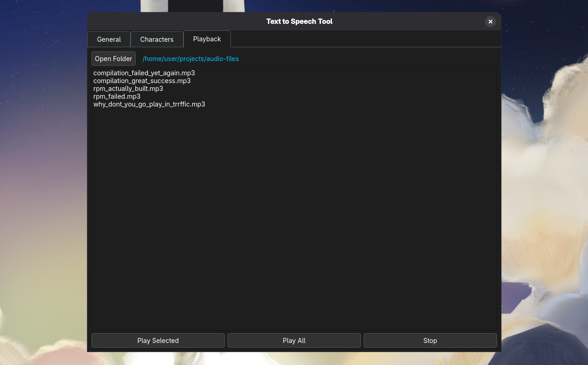The height and width of the screenshot is (365, 588).
Task: Select the compilation_great_success.mp3 file
Action: point(142,81)
